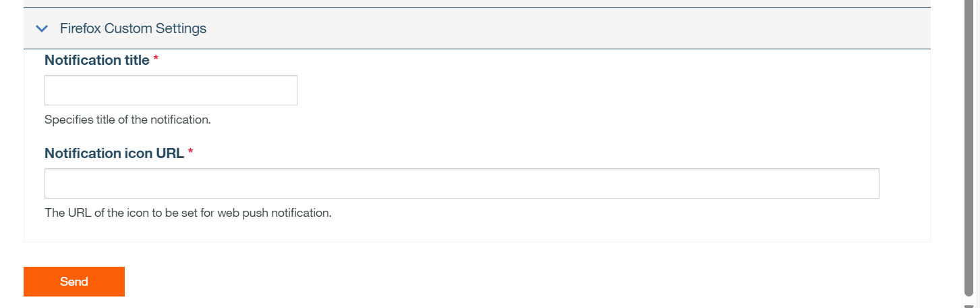Viewport: 980px width, 308px height.
Task: Click the 'Specifies title of the notification' hint
Action: pos(127,120)
